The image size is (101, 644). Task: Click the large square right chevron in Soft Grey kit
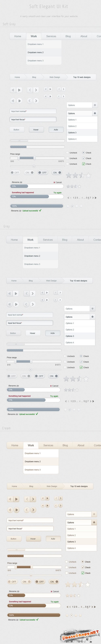[x=36, y=90]
